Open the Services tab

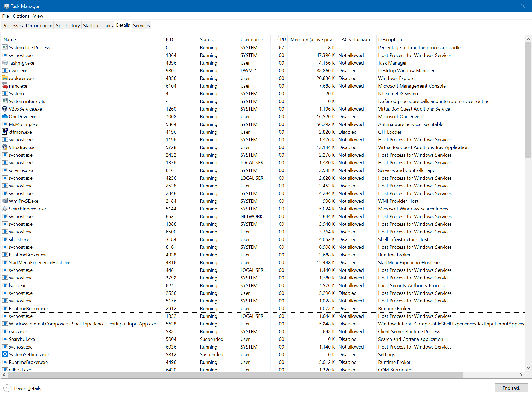click(141, 26)
